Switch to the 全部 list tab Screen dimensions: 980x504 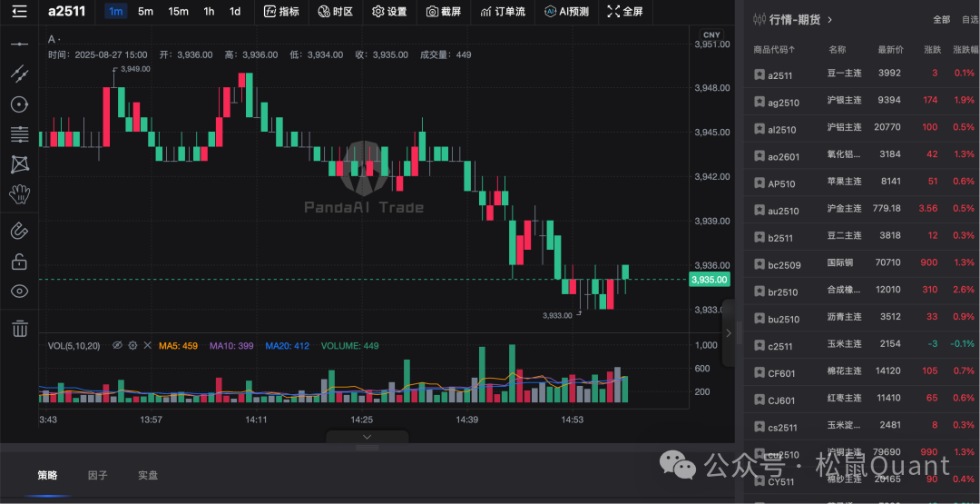coord(941,19)
